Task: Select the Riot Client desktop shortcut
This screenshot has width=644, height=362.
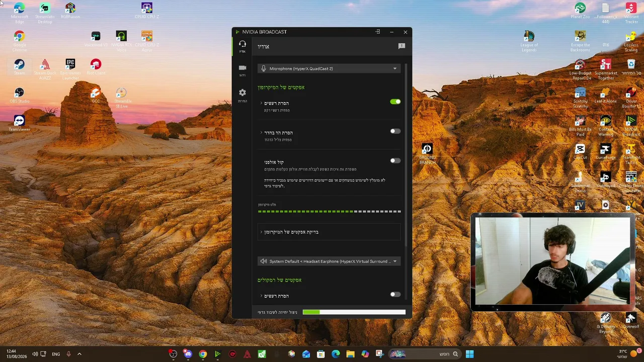Action: coord(96,67)
